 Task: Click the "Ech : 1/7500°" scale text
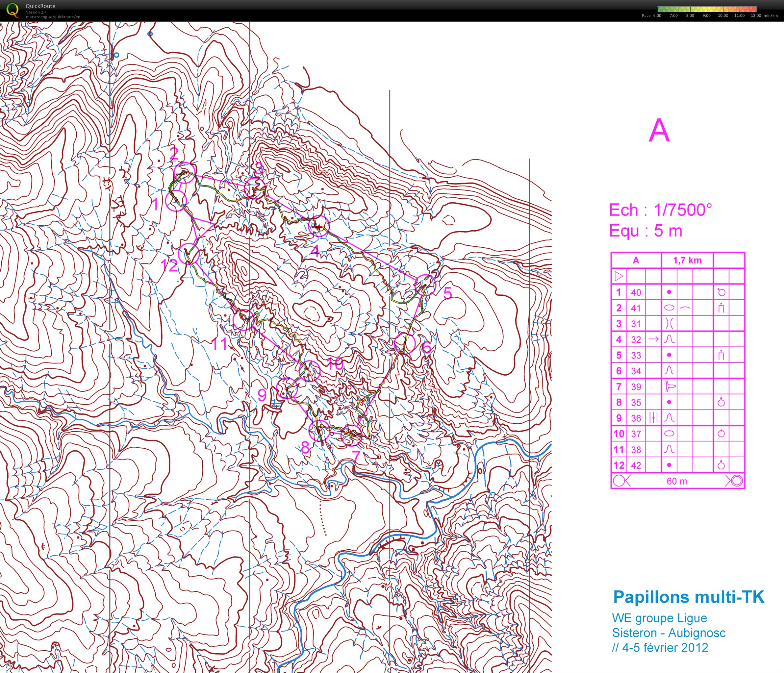coord(660,210)
